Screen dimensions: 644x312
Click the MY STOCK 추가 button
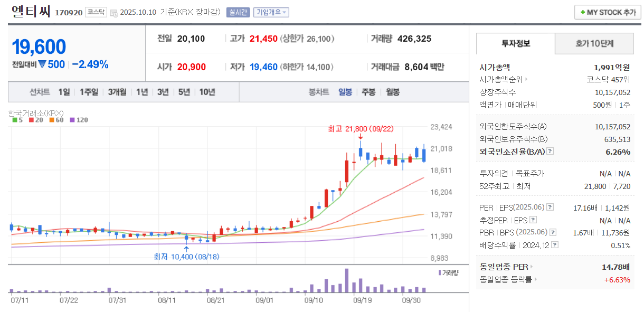[x=608, y=12]
